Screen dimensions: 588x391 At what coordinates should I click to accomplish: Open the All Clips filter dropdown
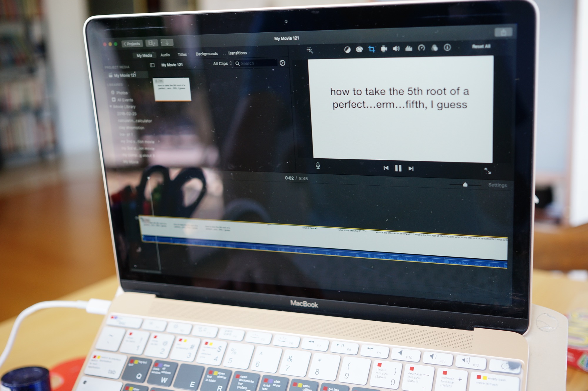222,64
